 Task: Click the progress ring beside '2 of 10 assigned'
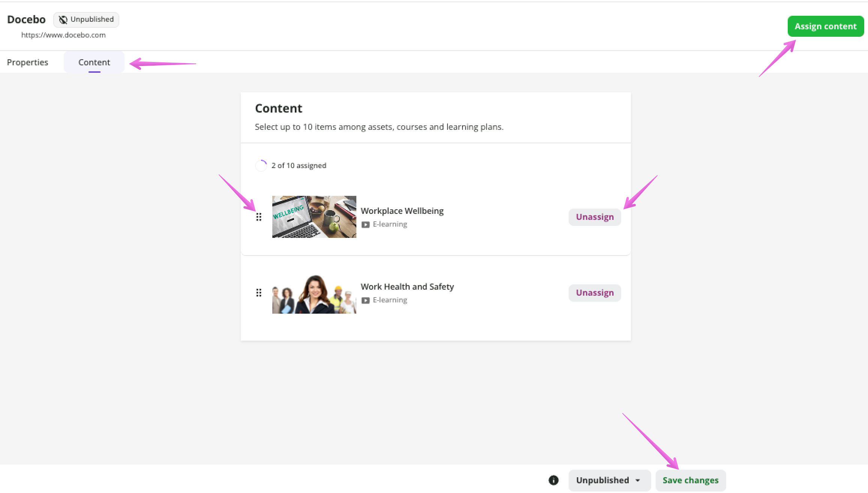coord(261,165)
